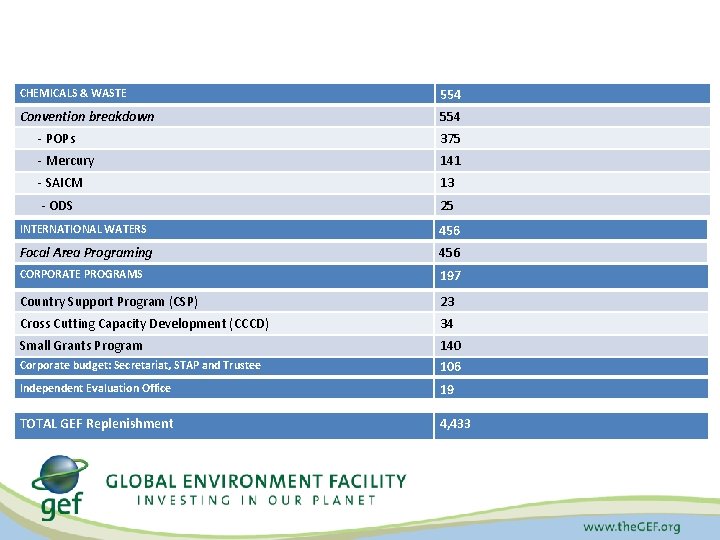Select Cross Cutting Capacity Development (CCCD) label
Viewport: 720px width, 540px height.
[x=144, y=324]
